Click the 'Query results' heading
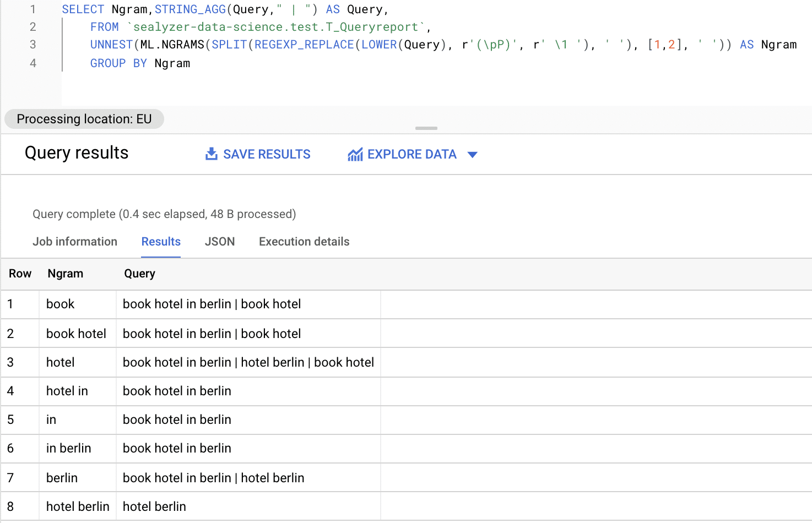Image resolution: width=812 pixels, height=523 pixels. (x=77, y=153)
